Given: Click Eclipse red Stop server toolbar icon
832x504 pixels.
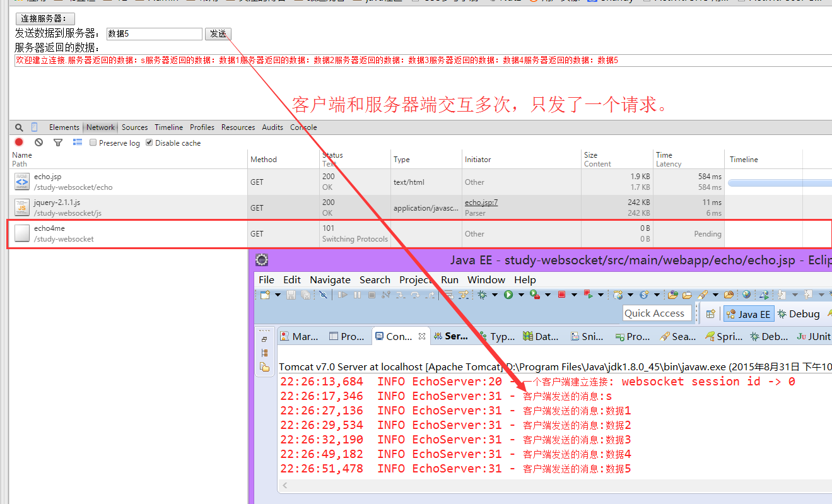Looking at the screenshot, I should point(561,295).
